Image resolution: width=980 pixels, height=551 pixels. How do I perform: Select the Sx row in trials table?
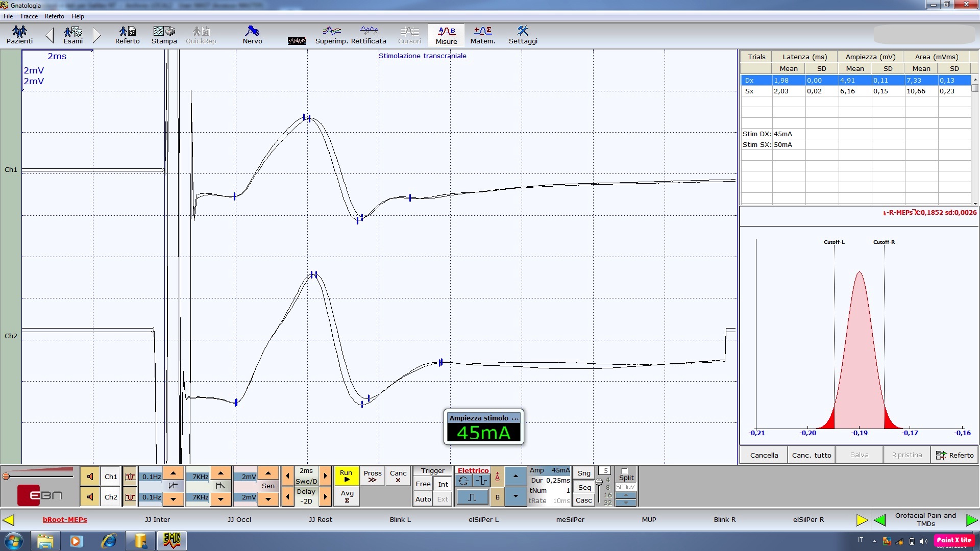click(749, 91)
